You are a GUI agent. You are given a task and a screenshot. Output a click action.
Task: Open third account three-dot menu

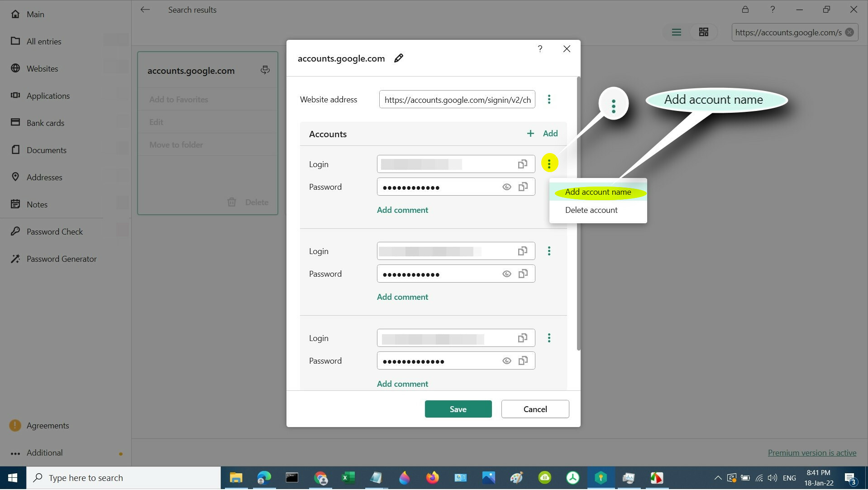(549, 338)
